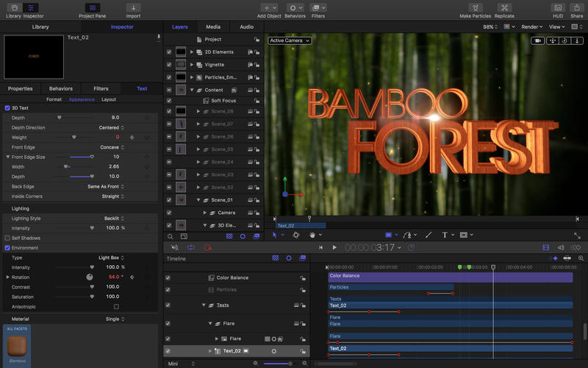The image size is (588, 368).
Task: Click the Share icon in toolbar
Action: (576, 7)
